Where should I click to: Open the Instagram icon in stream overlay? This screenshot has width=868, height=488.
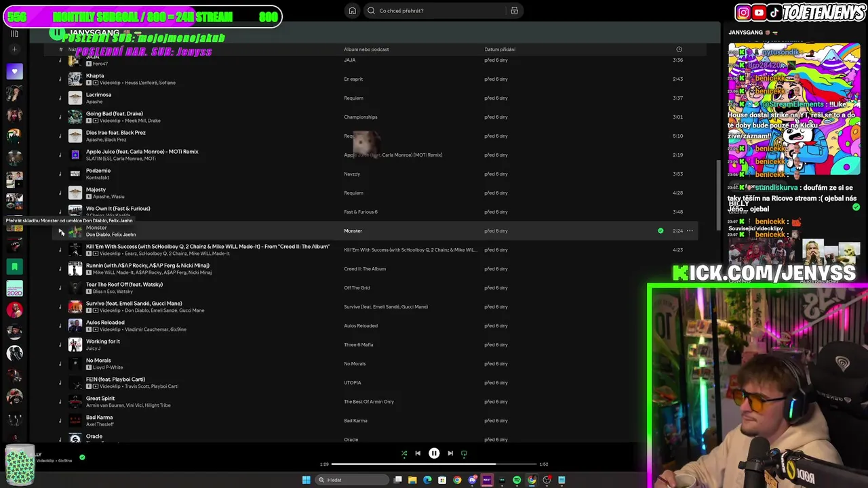pyautogui.click(x=744, y=12)
